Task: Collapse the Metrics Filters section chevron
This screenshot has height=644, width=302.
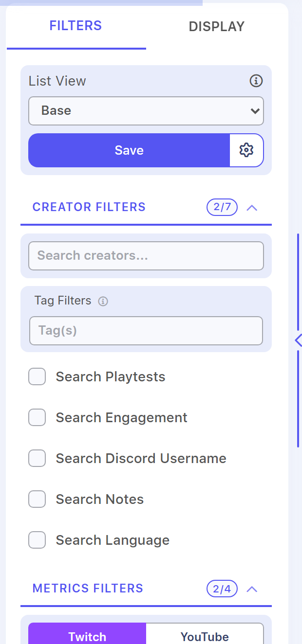Action: pyautogui.click(x=252, y=589)
